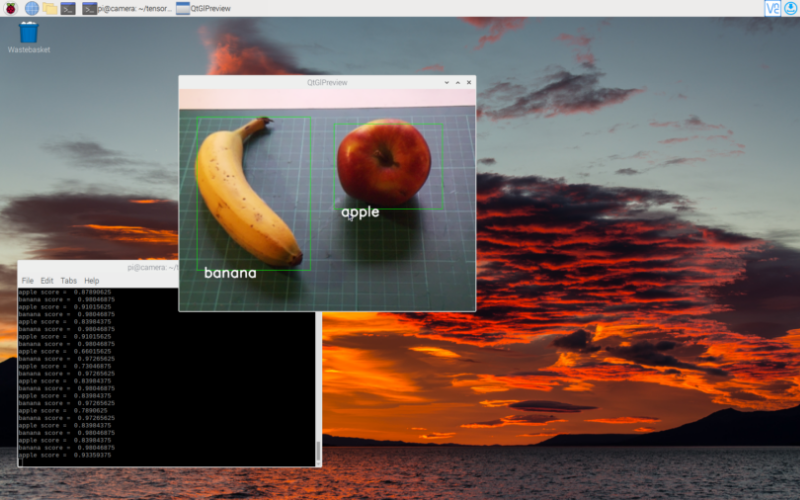
Task: Select the Wastebasket desktop icon
Action: click(x=29, y=37)
